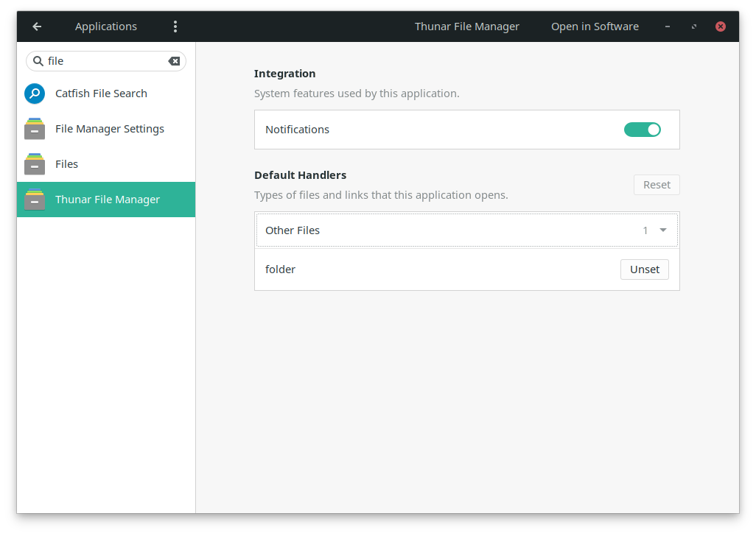Click the Files app icon

[35, 164]
